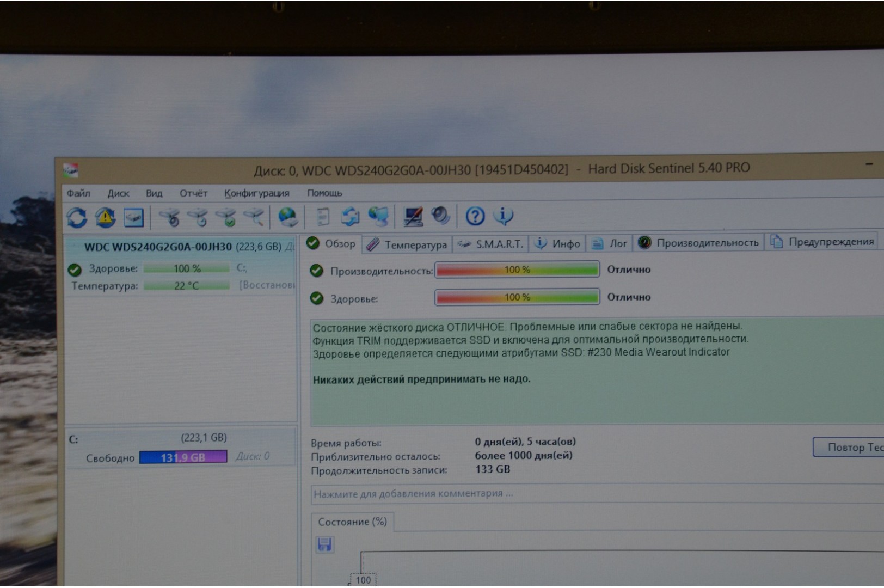Screen dimensions: 884x588
Task: Click the 'Время работы:' label
Action: click(346, 443)
